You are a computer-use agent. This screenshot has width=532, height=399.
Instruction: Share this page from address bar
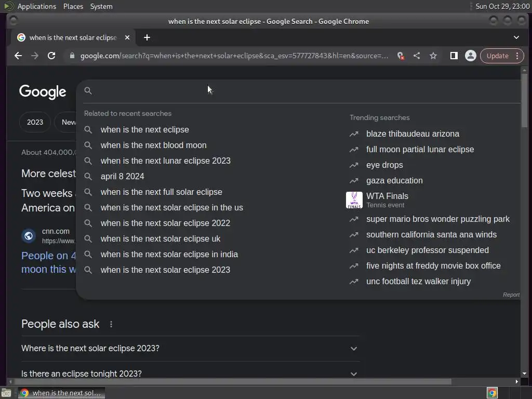point(417,56)
